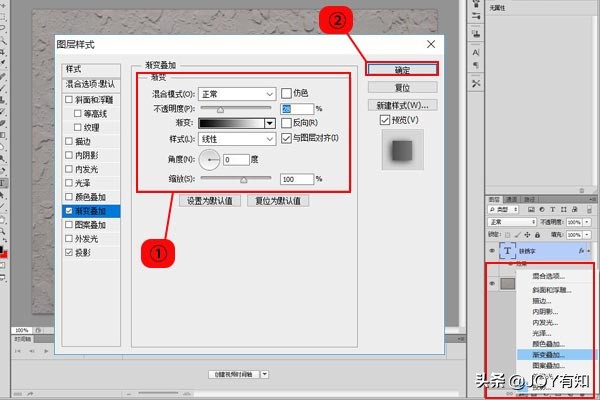Open Layers panel opacity slider arrow
This screenshot has height=400, width=600.
(587, 222)
